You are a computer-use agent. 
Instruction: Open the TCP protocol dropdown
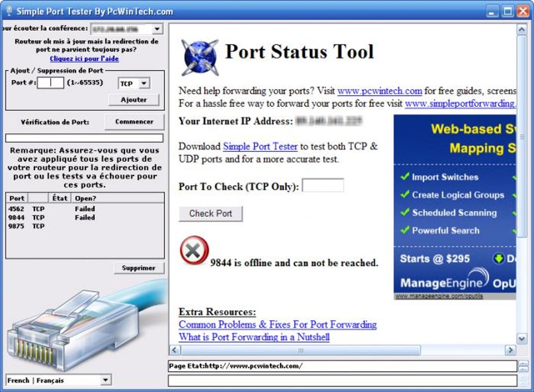144,83
